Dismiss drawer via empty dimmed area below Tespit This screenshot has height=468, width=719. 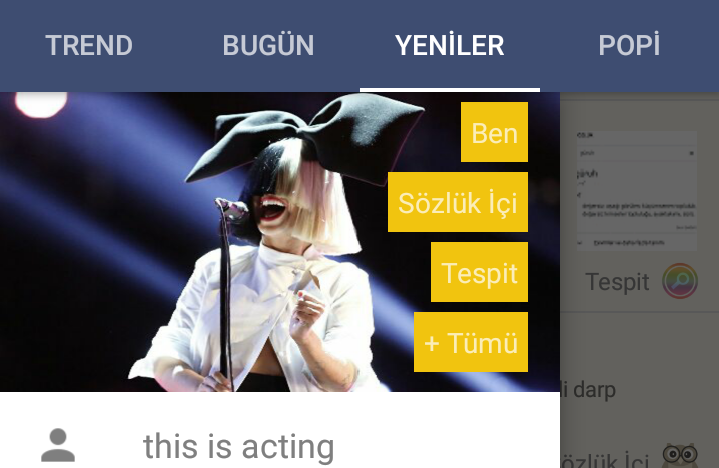pos(639,344)
